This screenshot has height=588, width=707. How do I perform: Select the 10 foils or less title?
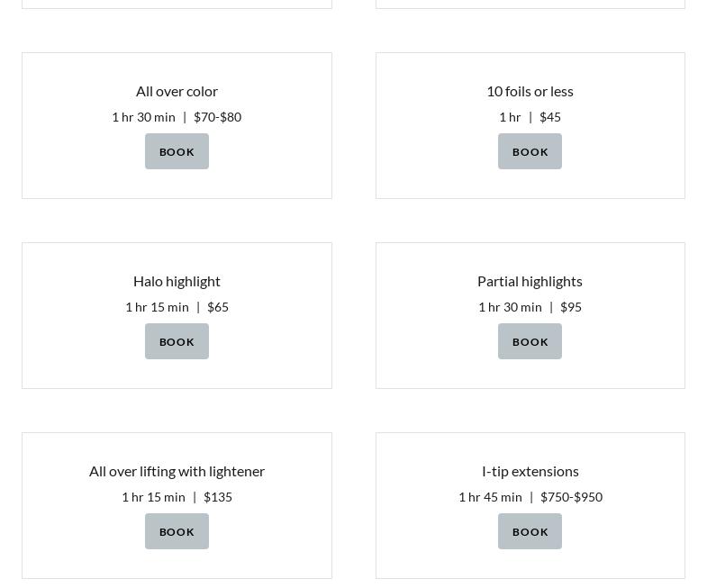coord(530,91)
